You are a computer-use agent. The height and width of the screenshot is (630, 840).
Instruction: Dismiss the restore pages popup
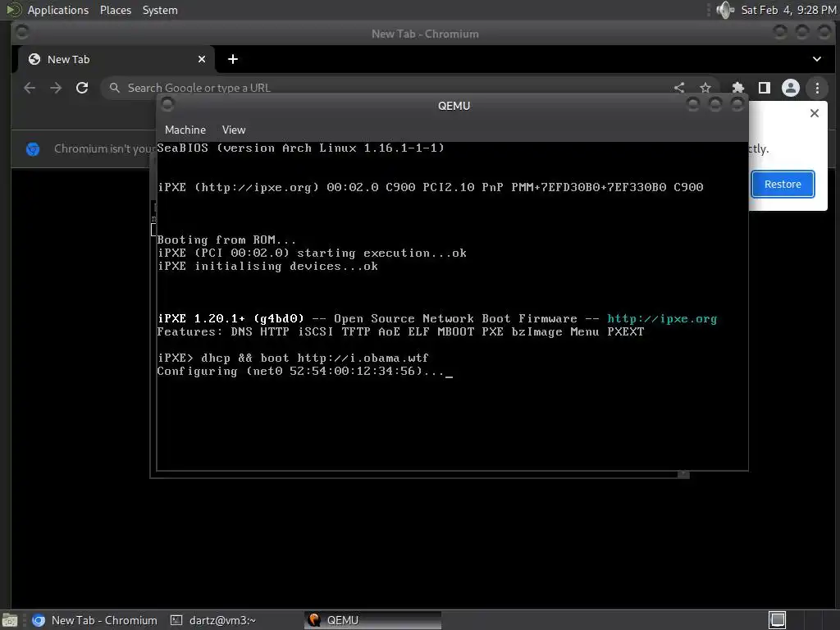click(815, 113)
